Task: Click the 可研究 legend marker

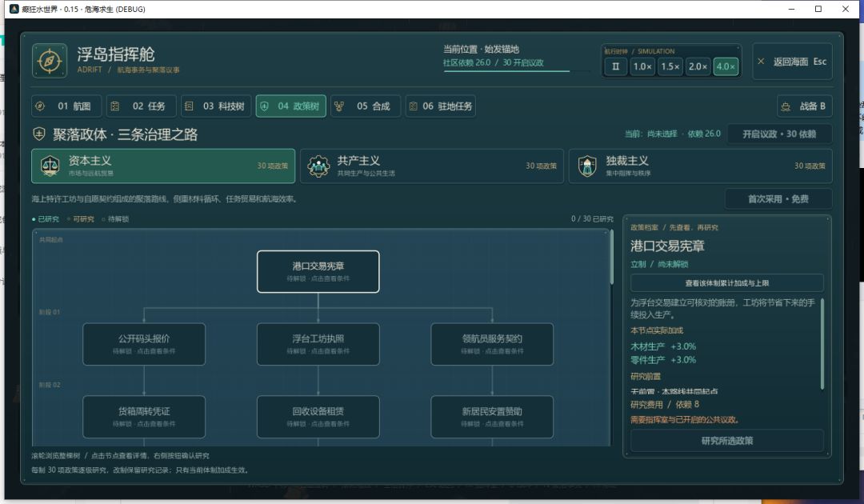Action: (x=69, y=219)
